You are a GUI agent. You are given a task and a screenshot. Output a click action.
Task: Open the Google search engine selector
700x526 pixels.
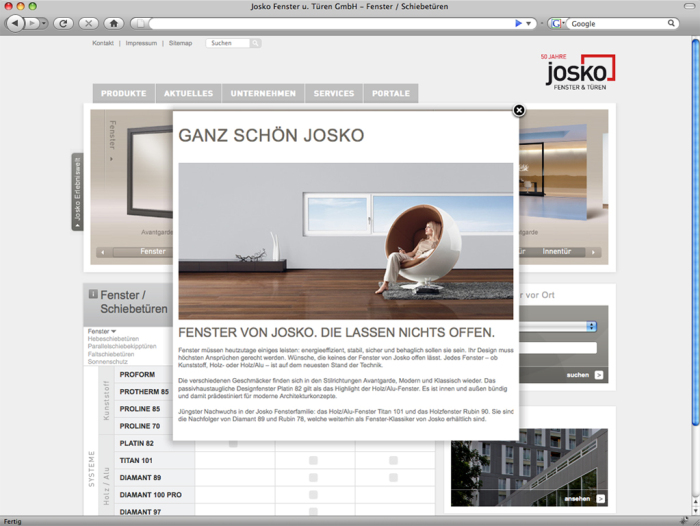(557, 24)
